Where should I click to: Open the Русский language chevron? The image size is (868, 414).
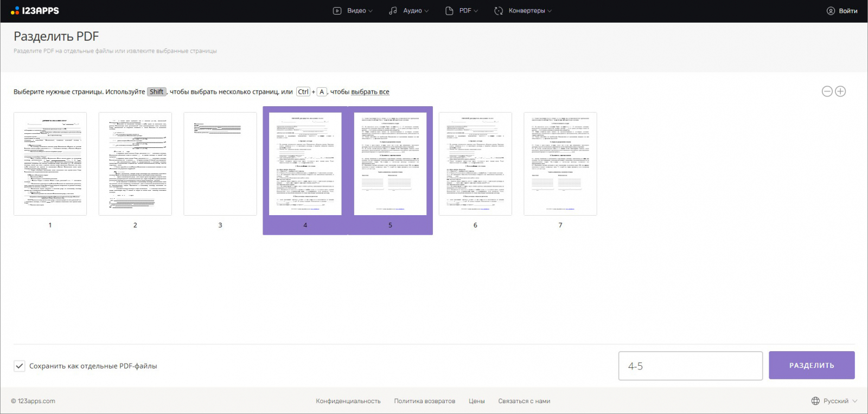click(855, 401)
